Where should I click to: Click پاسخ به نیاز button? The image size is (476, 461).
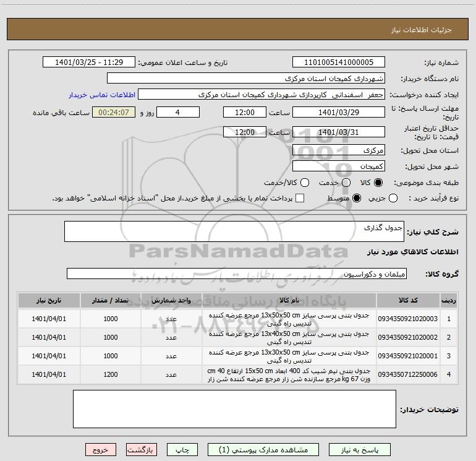point(360,450)
